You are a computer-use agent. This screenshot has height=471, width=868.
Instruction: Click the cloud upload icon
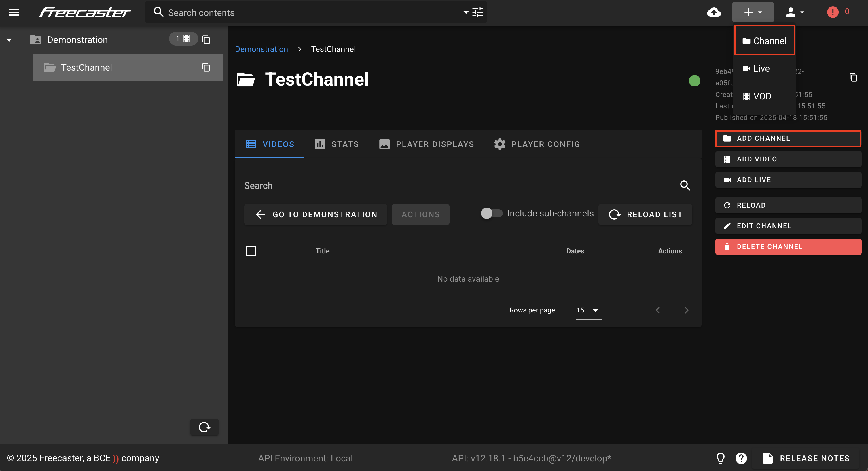pos(714,12)
